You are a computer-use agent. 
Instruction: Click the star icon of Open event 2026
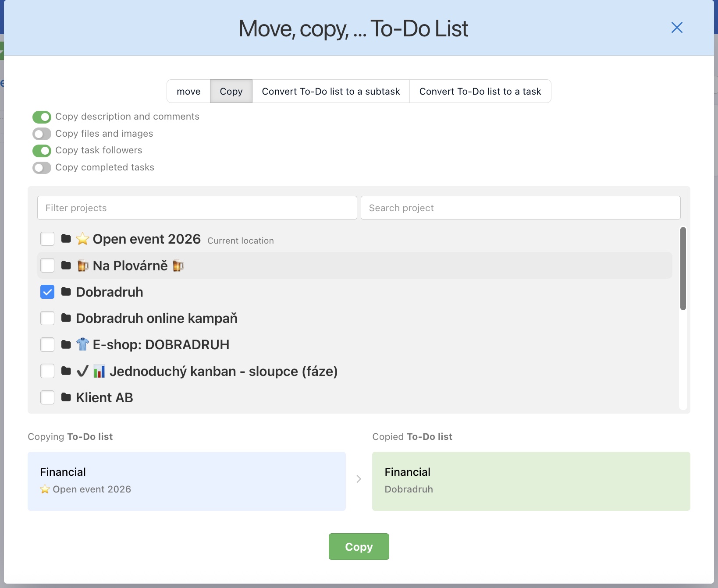[x=82, y=239]
